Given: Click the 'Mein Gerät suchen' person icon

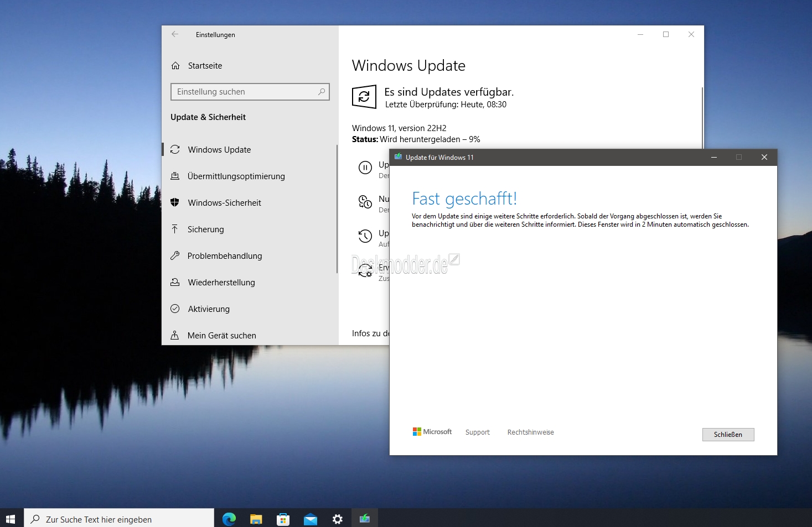Looking at the screenshot, I should pyautogui.click(x=175, y=335).
